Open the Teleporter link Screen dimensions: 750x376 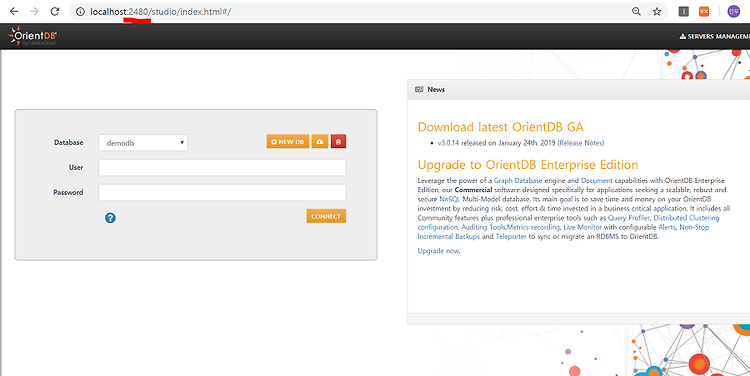pyautogui.click(x=511, y=237)
